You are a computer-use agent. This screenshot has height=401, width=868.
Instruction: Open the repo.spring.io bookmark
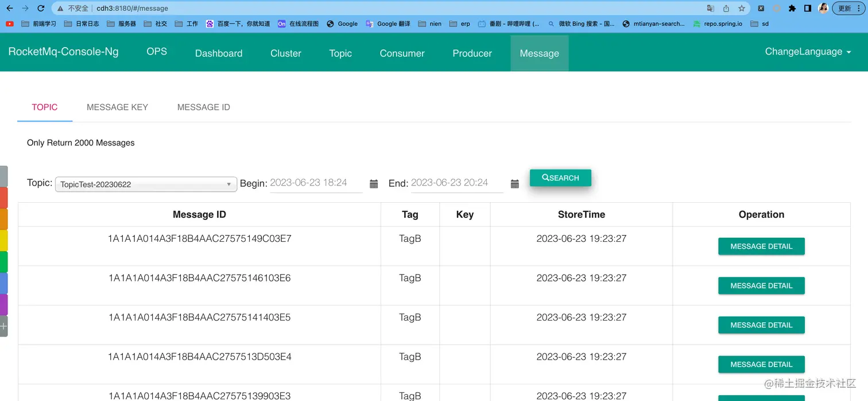coord(718,24)
